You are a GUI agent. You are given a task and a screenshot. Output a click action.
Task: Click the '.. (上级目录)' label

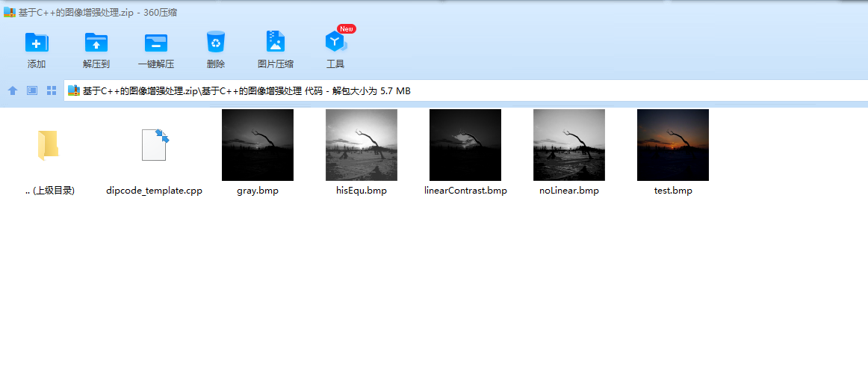click(50, 191)
